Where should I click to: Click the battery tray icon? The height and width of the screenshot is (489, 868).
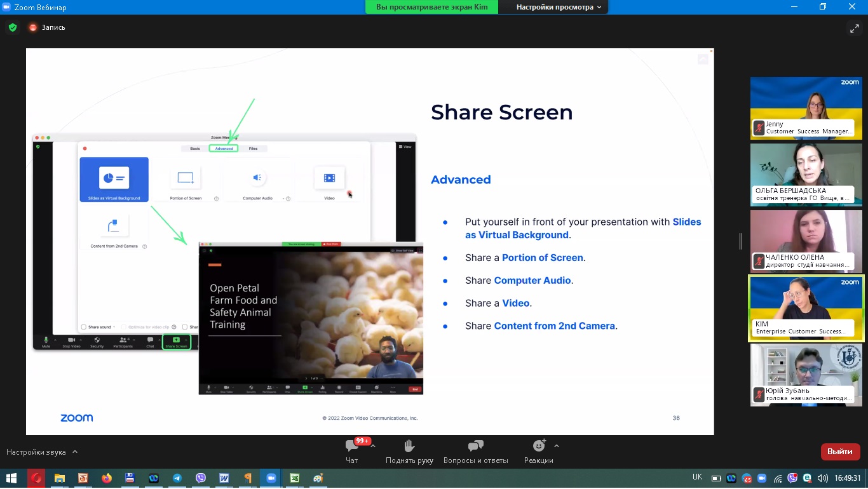click(716, 478)
